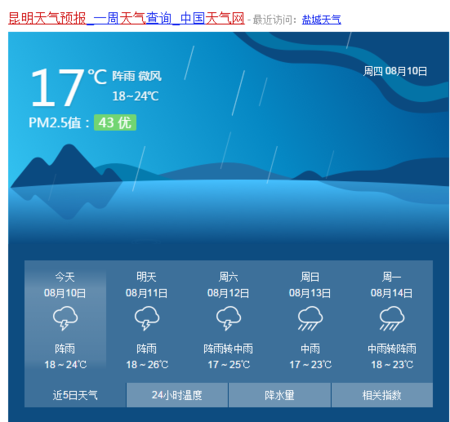Viewport: 450px width, 422px height.
Task: Click the rain cloud icon for 周日 08月13日
Action: pyautogui.click(x=310, y=318)
